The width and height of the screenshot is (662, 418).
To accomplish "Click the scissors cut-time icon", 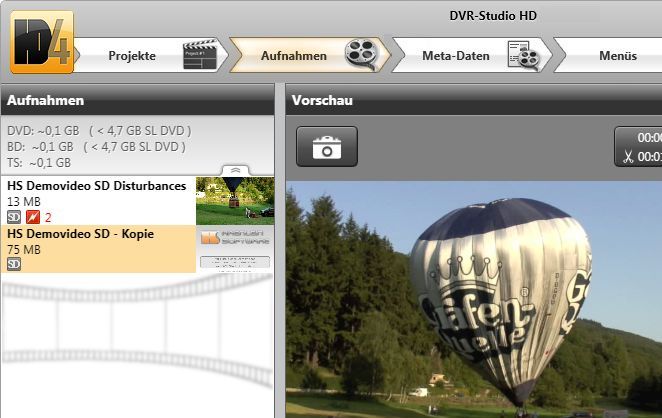I will pos(628,157).
